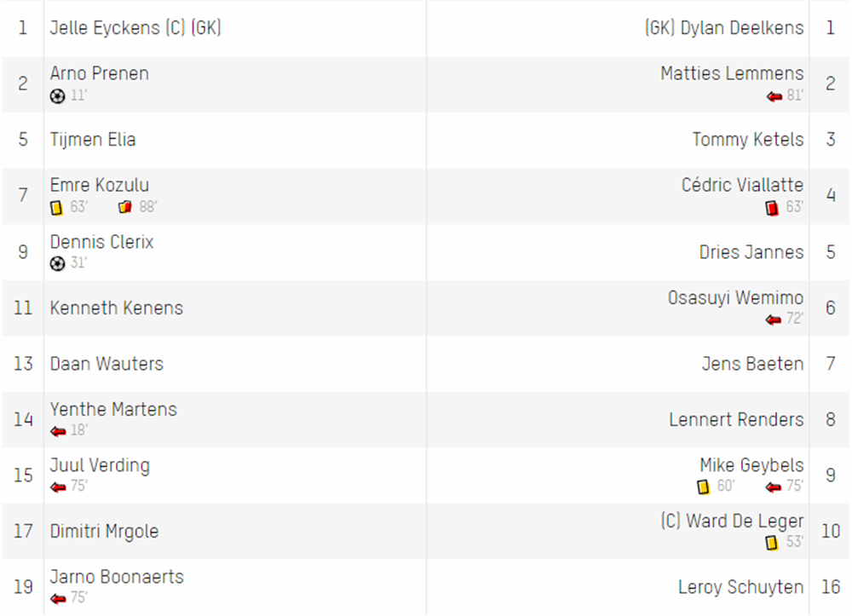The image size is (852, 616).
Task: Select player Tommy Ketels
Action: [748, 140]
